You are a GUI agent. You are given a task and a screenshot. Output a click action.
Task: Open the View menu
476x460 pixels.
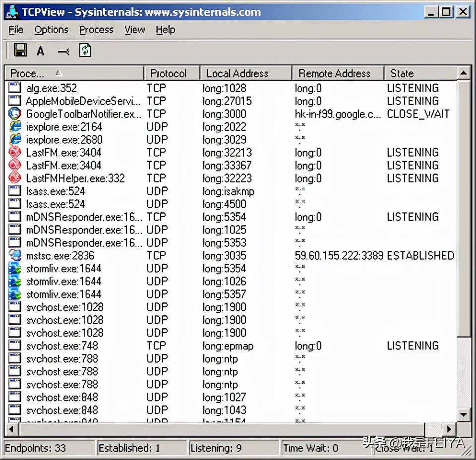point(134,30)
